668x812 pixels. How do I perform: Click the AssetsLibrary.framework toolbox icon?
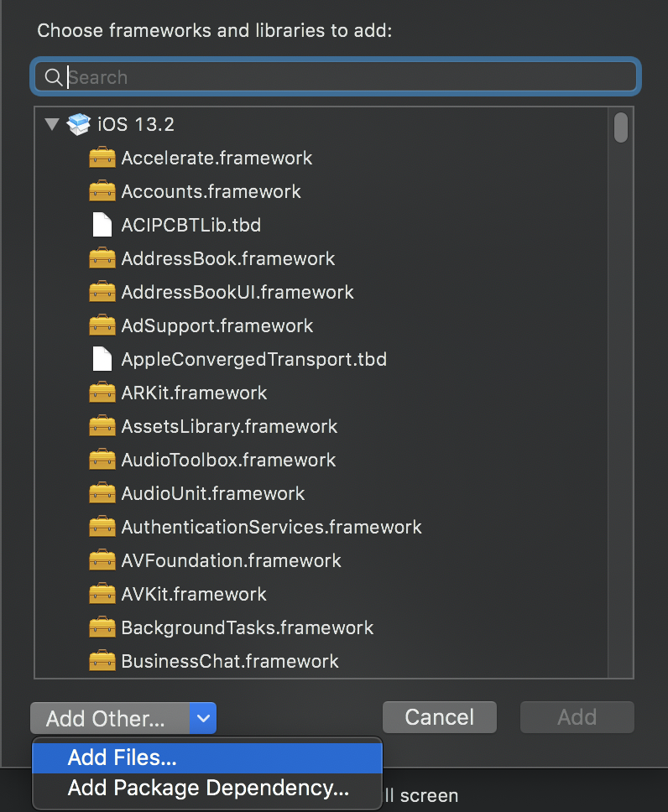coord(102,426)
